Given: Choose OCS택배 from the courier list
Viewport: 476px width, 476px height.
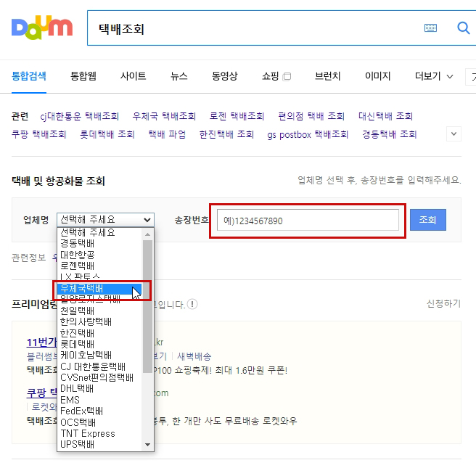Looking at the screenshot, I should coord(99,422).
